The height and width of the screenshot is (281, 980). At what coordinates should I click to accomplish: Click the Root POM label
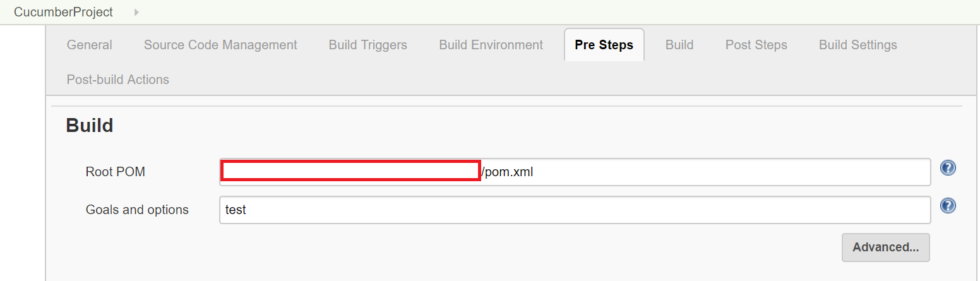click(x=116, y=172)
